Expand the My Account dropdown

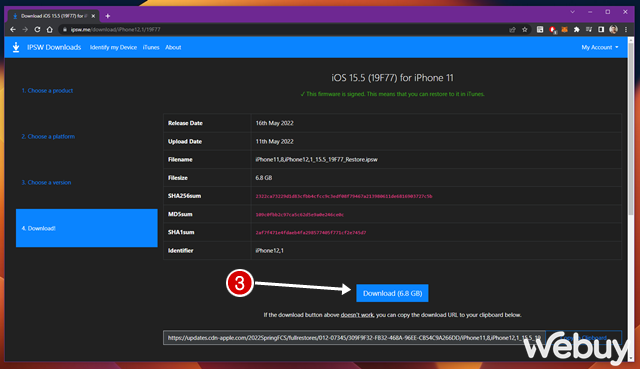tap(600, 47)
